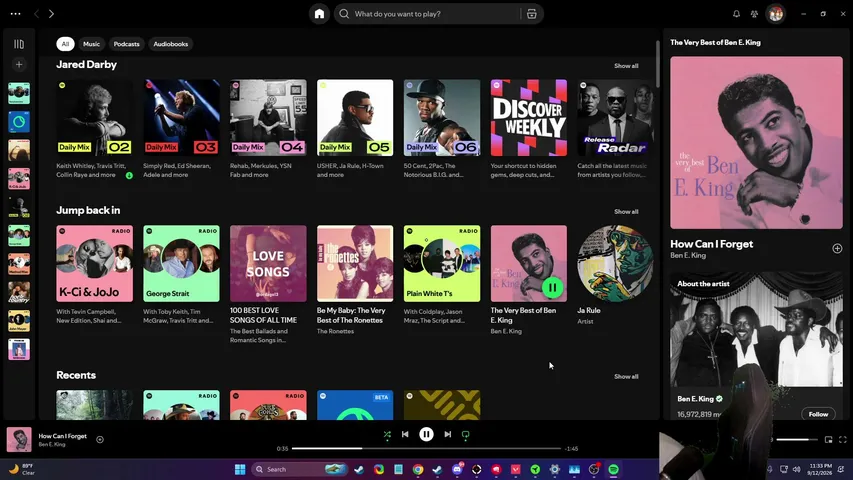Select the Audiobooks filter chip
The height and width of the screenshot is (480, 853).
tap(170, 44)
